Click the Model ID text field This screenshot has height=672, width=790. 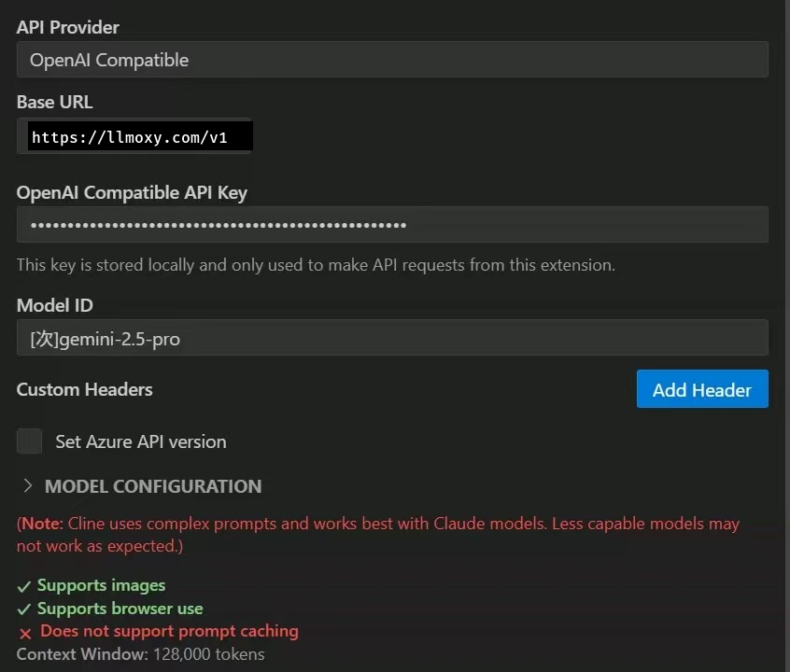click(392, 338)
